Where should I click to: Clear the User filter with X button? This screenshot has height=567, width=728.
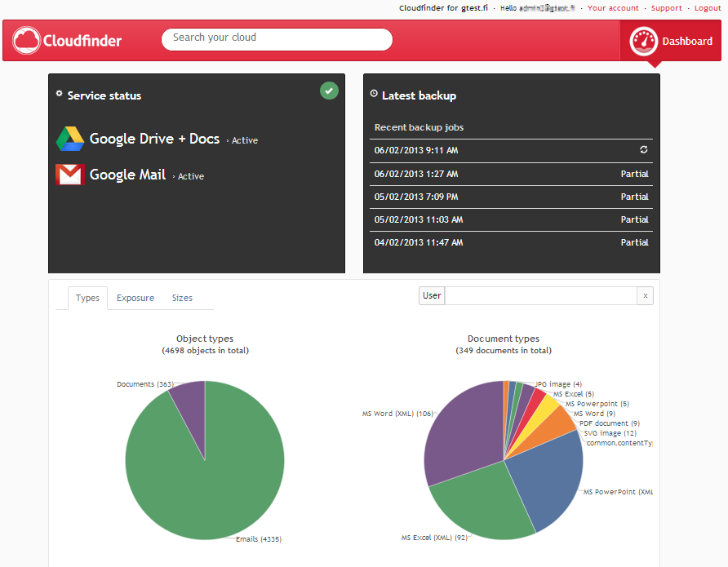(645, 296)
